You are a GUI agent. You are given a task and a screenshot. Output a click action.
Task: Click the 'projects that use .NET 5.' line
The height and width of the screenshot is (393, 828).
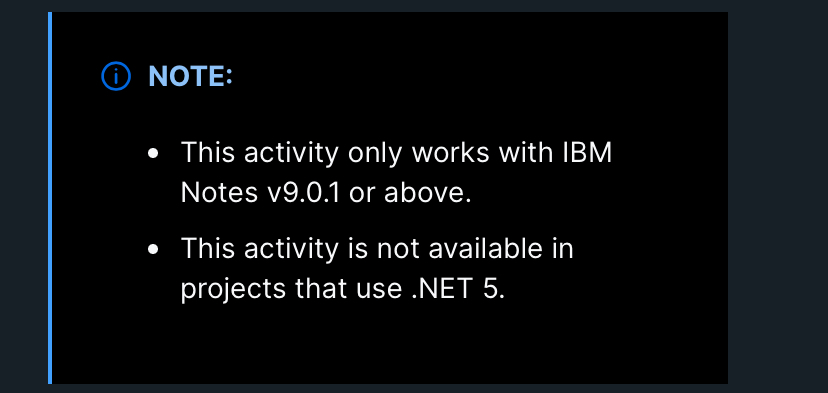(x=343, y=289)
